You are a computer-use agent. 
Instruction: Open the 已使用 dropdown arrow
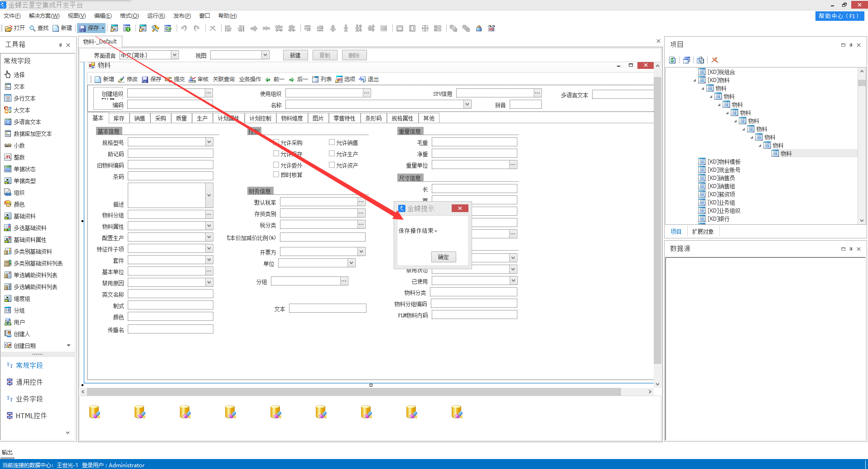tap(513, 280)
